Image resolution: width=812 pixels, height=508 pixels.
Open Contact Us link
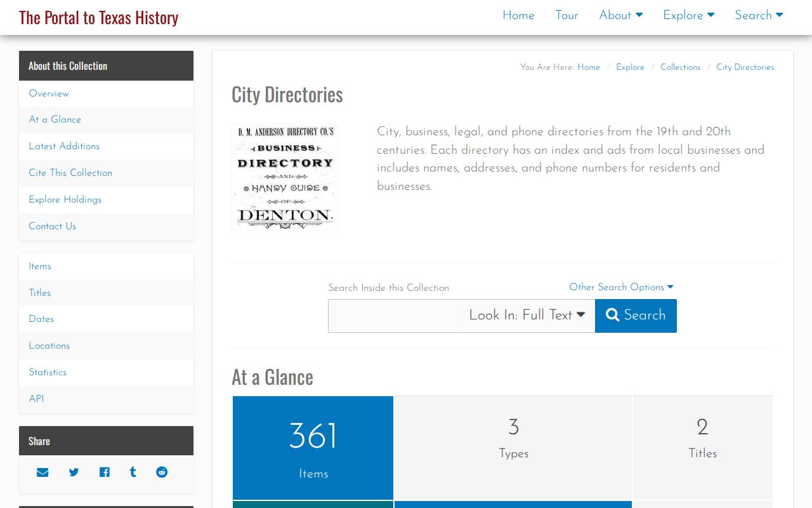(106, 226)
